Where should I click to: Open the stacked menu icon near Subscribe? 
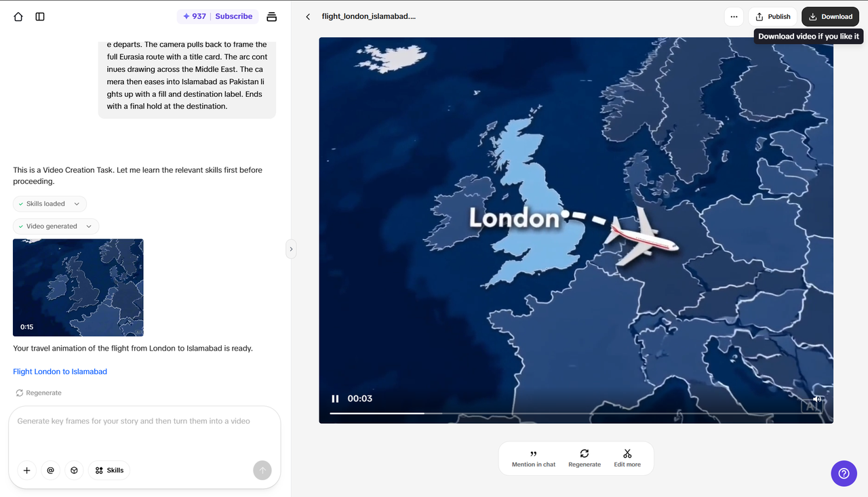pos(272,17)
